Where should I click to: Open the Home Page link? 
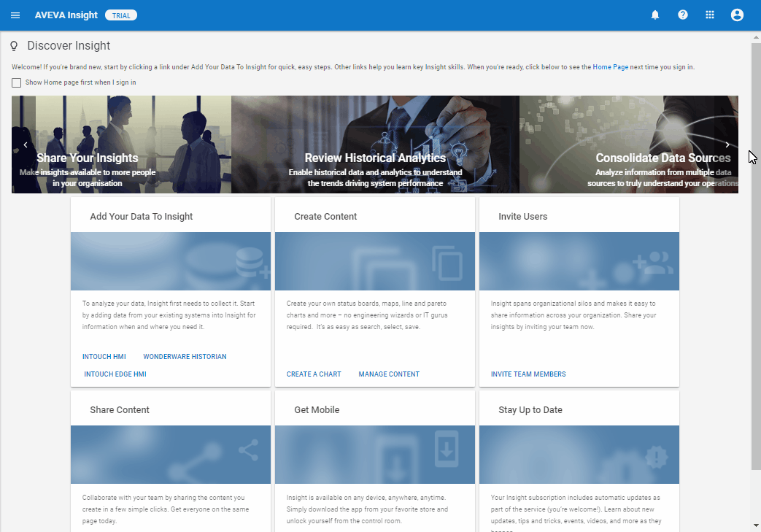pyautogui.click(x=610, y=67)
